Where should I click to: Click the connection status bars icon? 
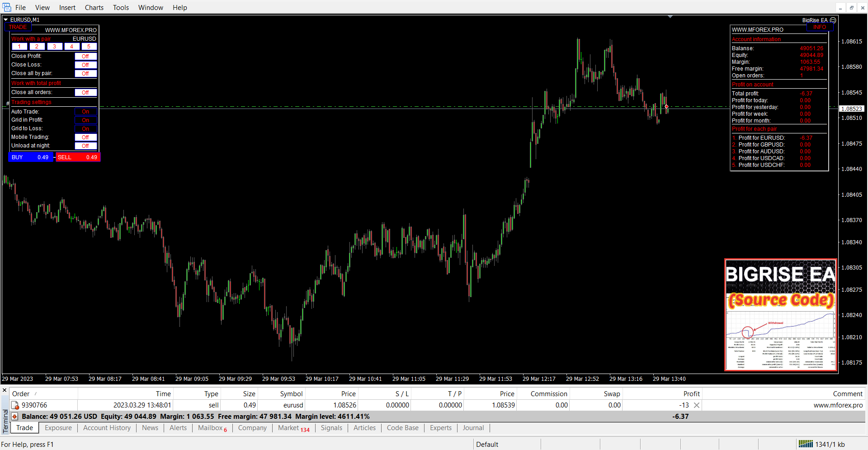click(805, 444)
